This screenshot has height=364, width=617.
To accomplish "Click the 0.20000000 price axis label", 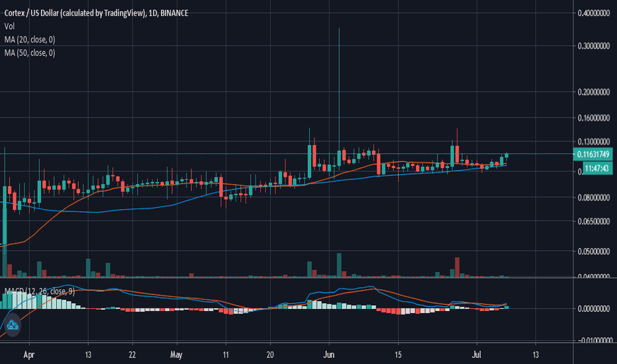I will tap(593, 92).
